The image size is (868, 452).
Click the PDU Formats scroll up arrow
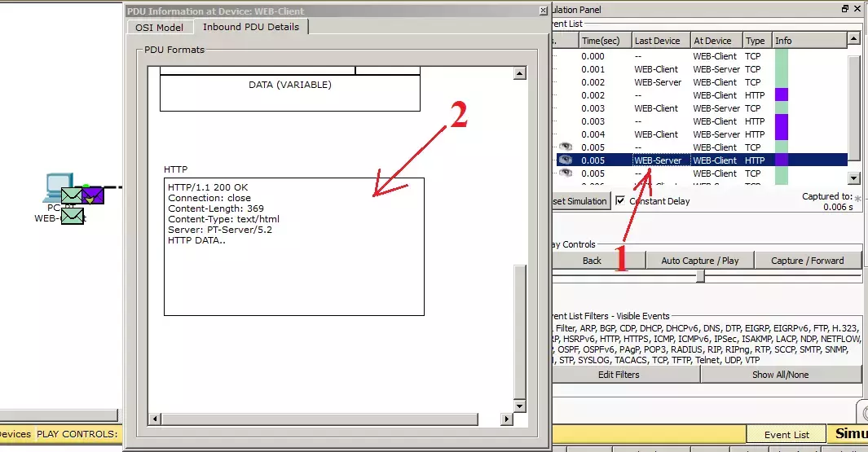(519, 73)
